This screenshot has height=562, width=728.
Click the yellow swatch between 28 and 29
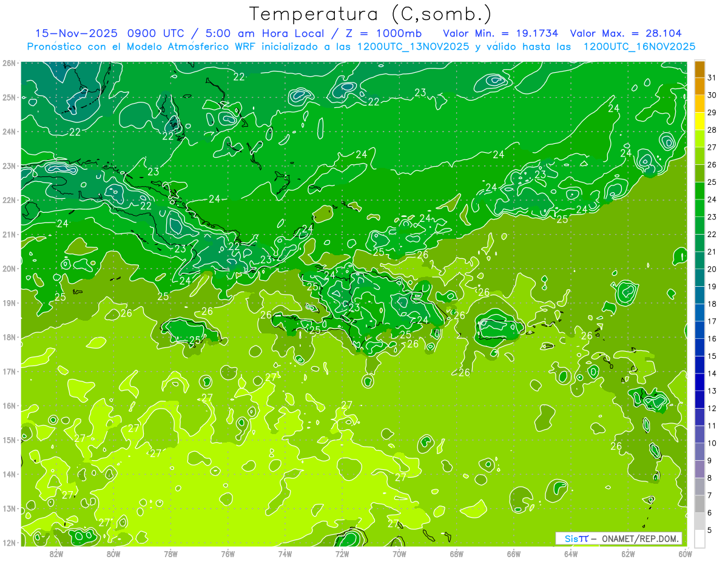[699, 121]
